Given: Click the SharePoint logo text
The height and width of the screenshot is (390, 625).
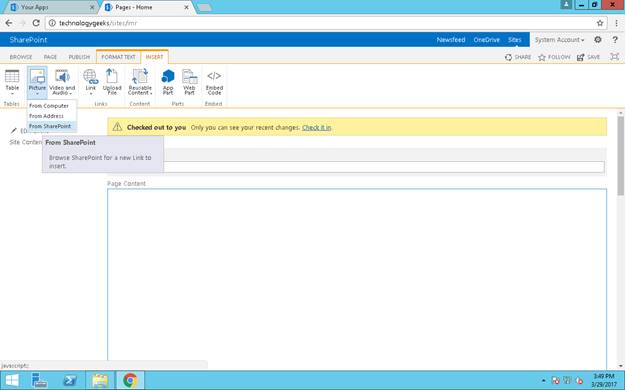Looking at the screenshot, I should tap(28, 39).
